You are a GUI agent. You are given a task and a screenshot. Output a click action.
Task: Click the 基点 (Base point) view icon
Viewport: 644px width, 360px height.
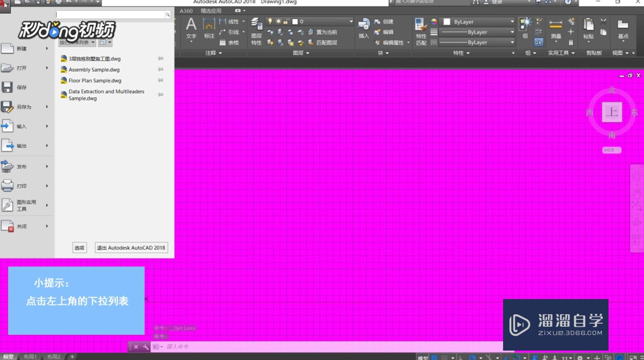[x=623, y=25]
